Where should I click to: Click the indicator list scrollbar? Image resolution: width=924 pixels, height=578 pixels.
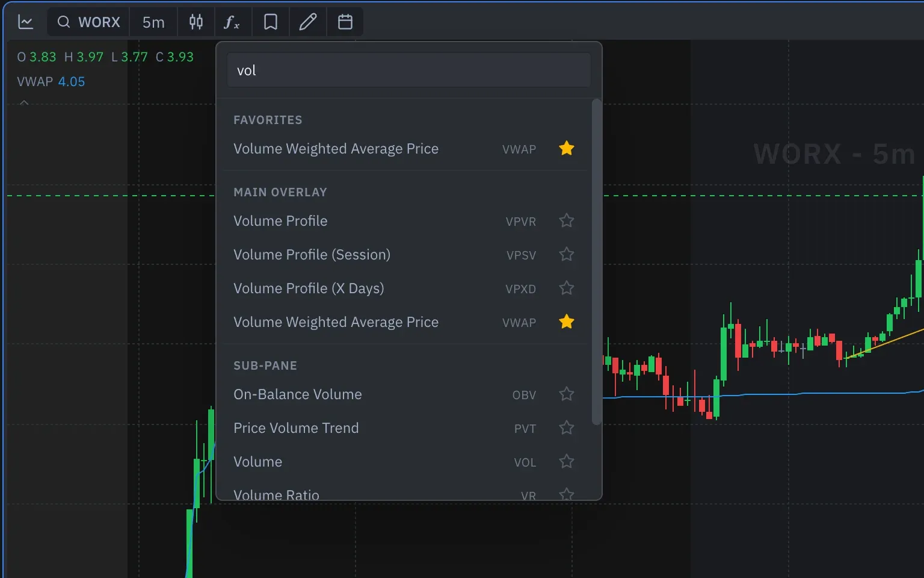(x=596, y=262)
